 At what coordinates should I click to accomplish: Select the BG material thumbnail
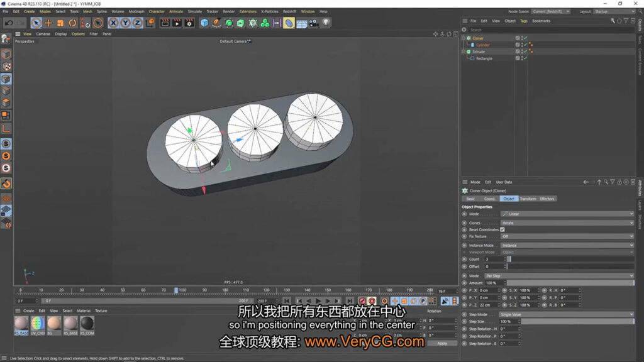(x=54, y=324)
